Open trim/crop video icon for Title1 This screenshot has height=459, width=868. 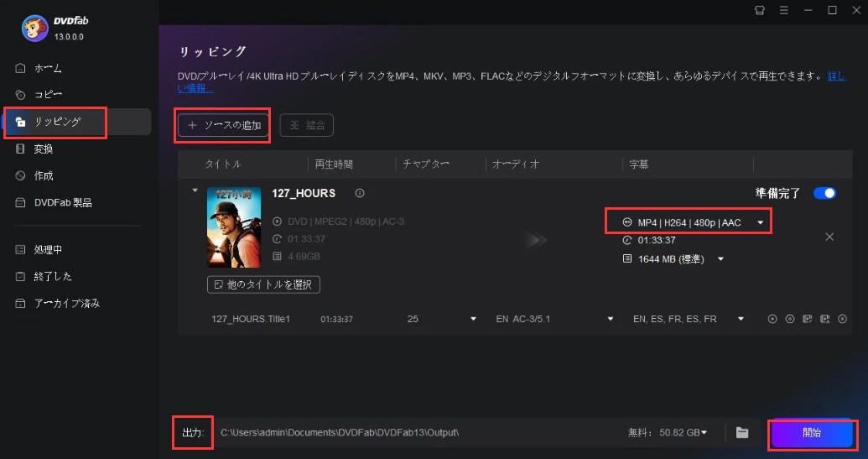click(x=825, y=319)
